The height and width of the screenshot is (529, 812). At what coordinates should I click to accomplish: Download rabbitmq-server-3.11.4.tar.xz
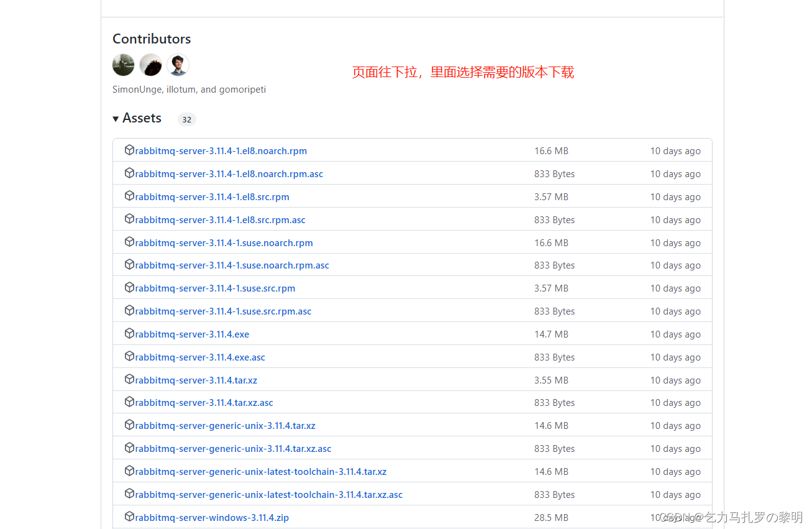tap(196, 380)
